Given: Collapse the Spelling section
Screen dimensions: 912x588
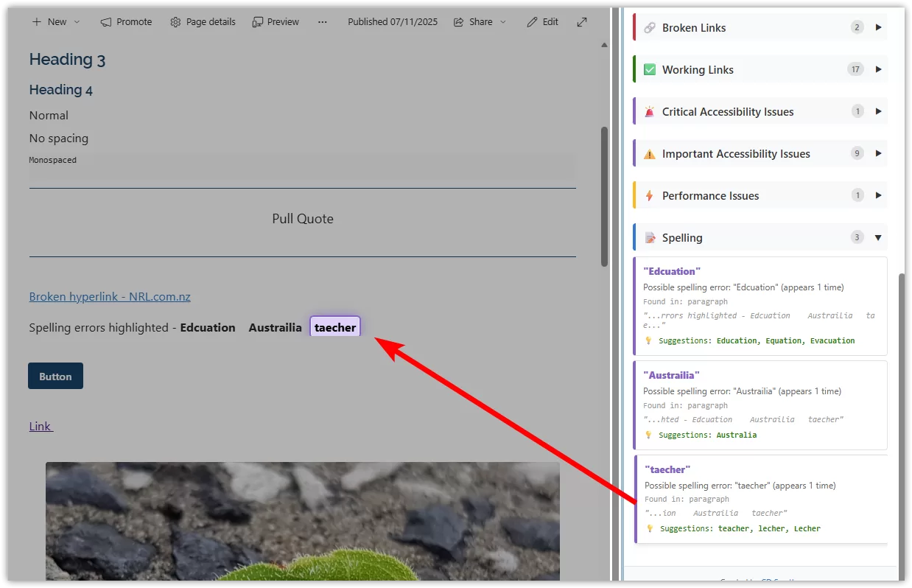Looking at the screenshot, I should click(878, 237).
